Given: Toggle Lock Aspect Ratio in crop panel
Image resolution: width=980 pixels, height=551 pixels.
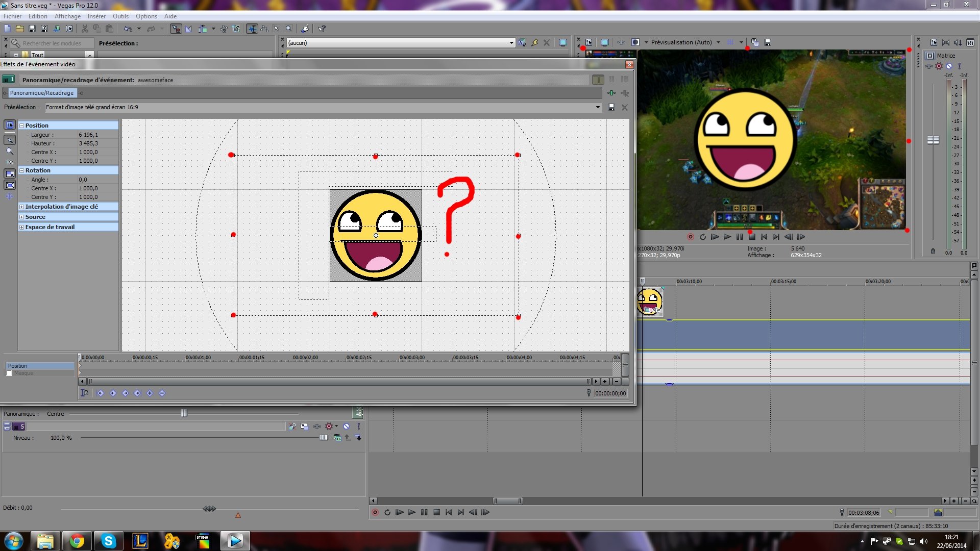Looking at the screenshot, I should (x=10, y=173).
